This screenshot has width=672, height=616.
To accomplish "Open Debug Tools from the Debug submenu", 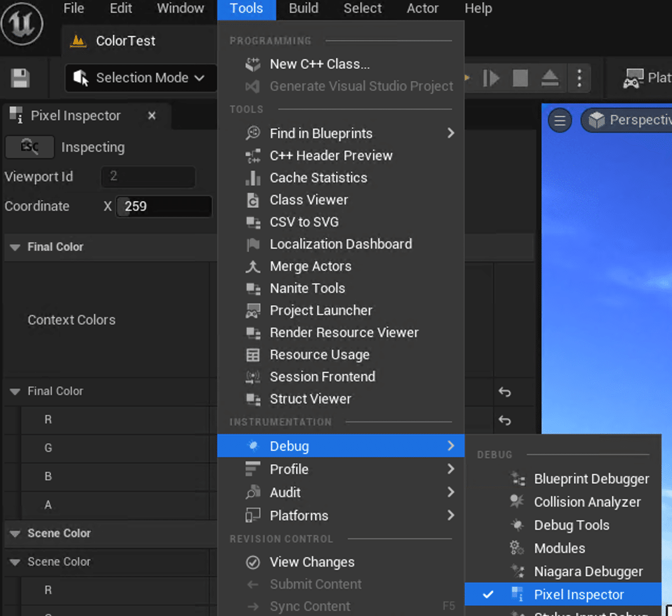I will point(572,525).
